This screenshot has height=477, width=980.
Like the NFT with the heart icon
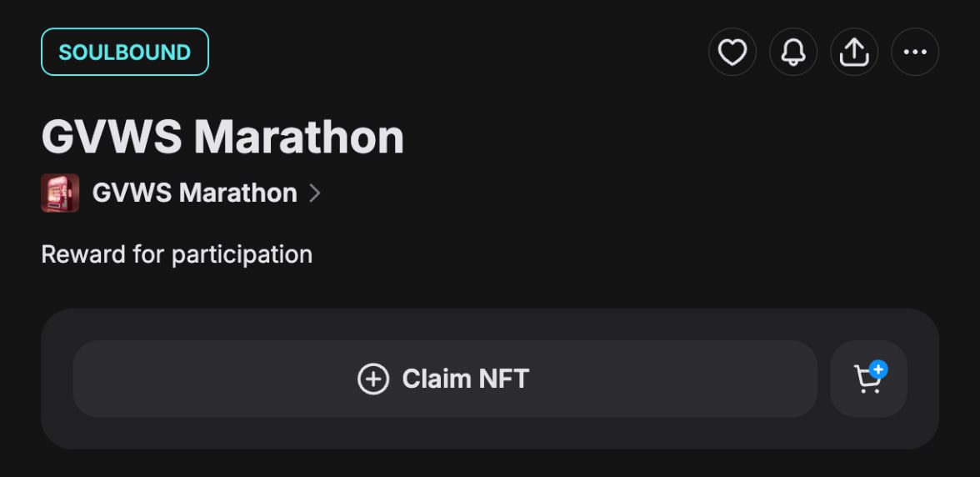tap(732, 52)
